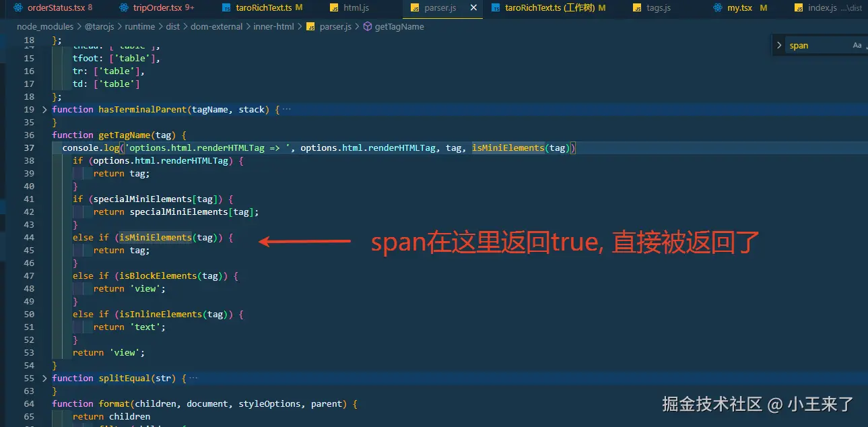Click the JS icon beside parser.js in breadcrumb
The width and height of the screenshot is (868, 427).
310,26
